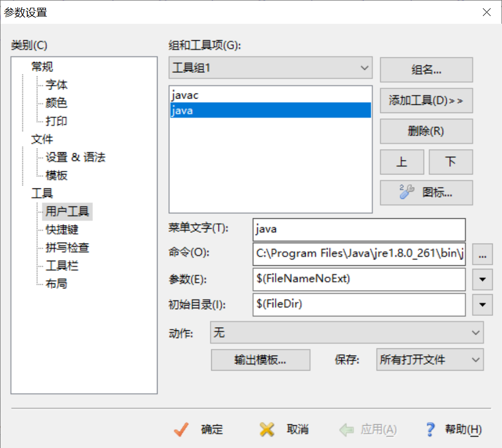502x448 pixels.
Task: Click the orange checkmark 确定 icon
Action: pyautogui.click(x=181, y=429)
